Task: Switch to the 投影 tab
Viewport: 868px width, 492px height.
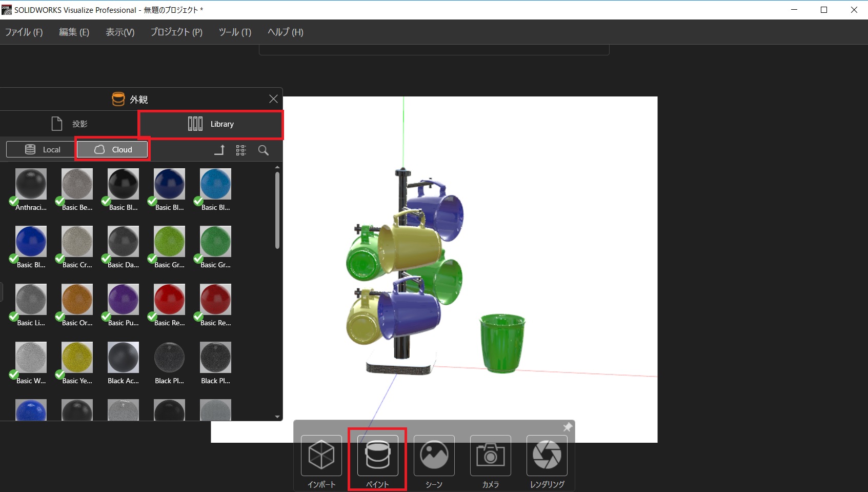Action: pos(70,124)
